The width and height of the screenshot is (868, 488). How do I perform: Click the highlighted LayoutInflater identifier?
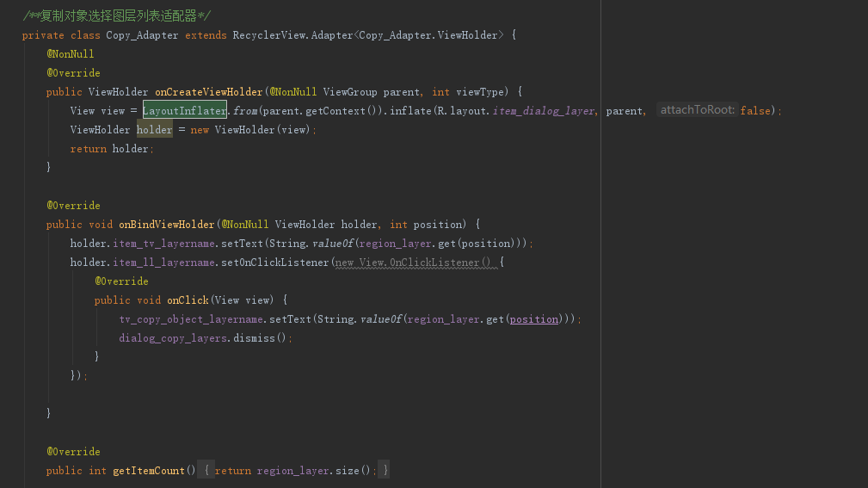point(185,110)
